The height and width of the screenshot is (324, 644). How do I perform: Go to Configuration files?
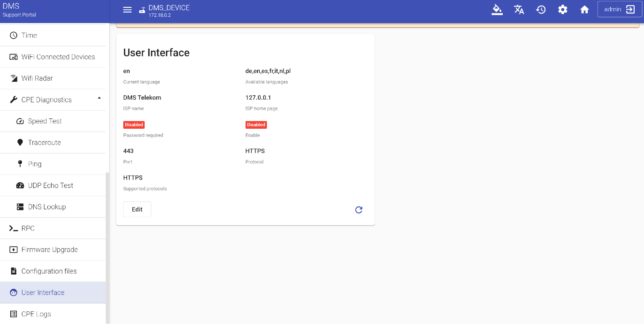[x=49, y=271]
